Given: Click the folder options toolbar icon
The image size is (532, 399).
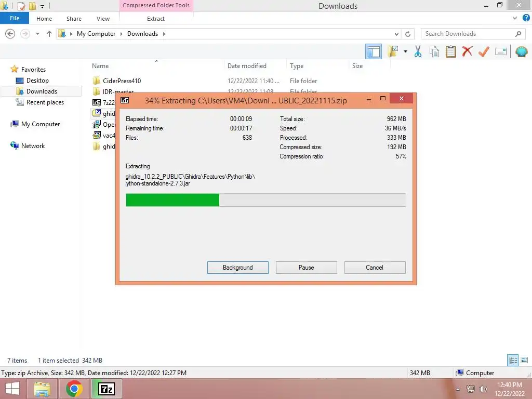Looking at the screenshot, I should [x=393, y=51].
